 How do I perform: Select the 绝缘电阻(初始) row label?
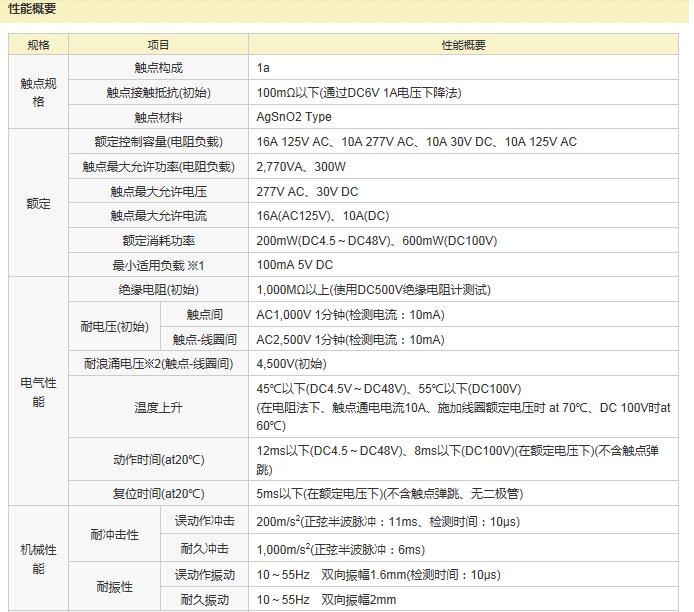[158, 290]
